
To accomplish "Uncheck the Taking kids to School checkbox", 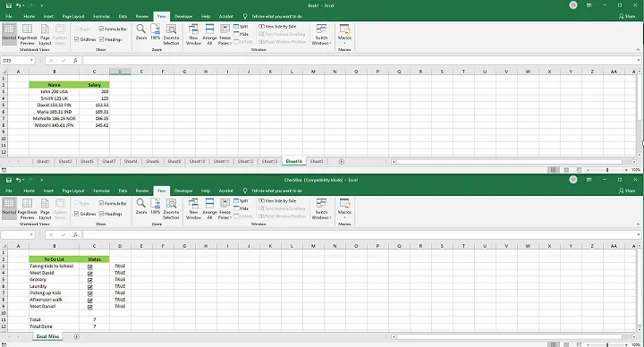I will [90, 267].
